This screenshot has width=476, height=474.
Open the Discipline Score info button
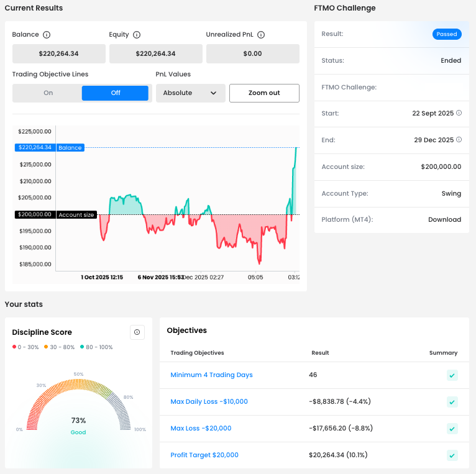pyautogui.click(x=137, y=332)
